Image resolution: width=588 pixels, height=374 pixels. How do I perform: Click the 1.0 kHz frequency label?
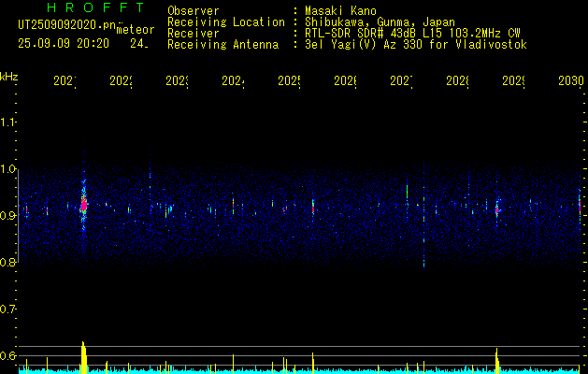pos(7,169)
